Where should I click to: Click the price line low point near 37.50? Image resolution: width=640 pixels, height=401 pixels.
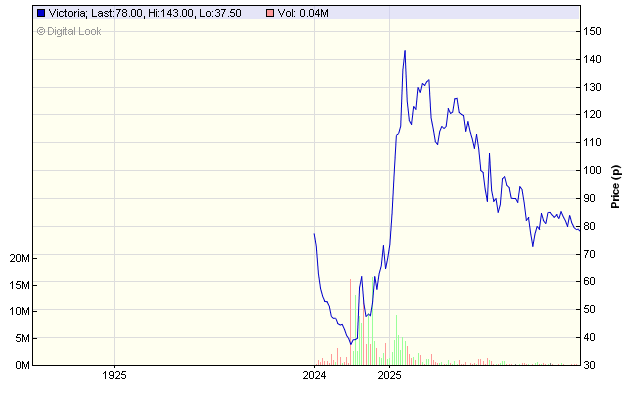pos(351,344)
